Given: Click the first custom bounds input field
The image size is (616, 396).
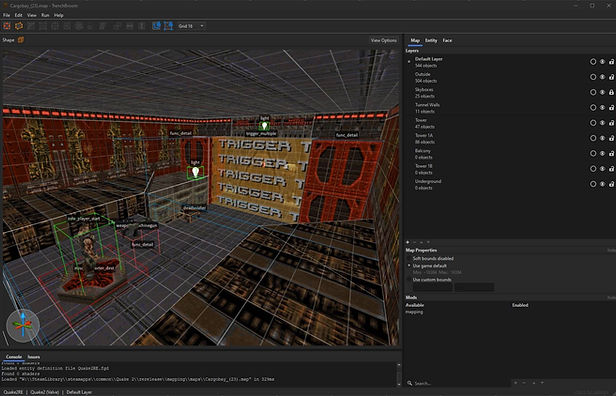Looking at the screenshot, I should coord(433,287).
